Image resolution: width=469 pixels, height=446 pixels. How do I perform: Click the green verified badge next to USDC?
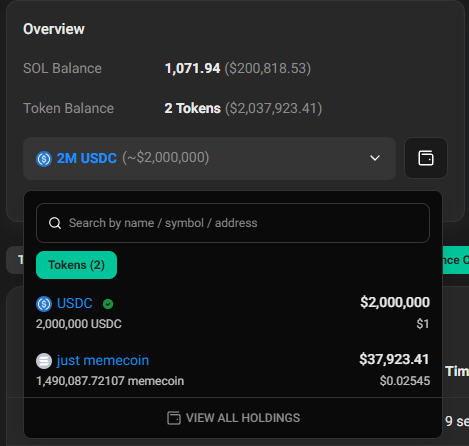108,304
